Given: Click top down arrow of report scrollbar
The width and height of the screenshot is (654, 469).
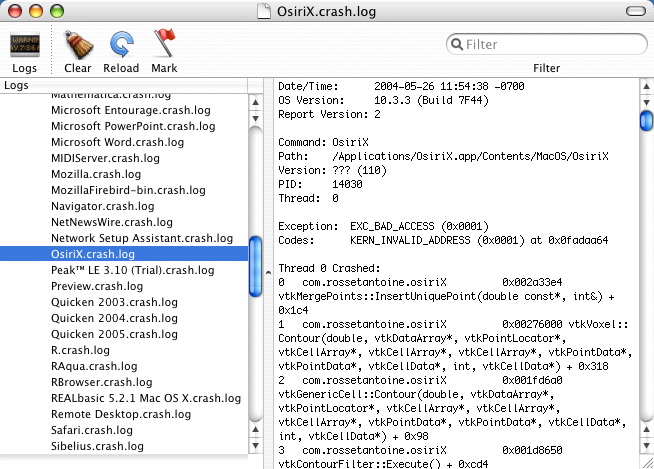Looking at the screenshot, I should (x=646, y=102).
